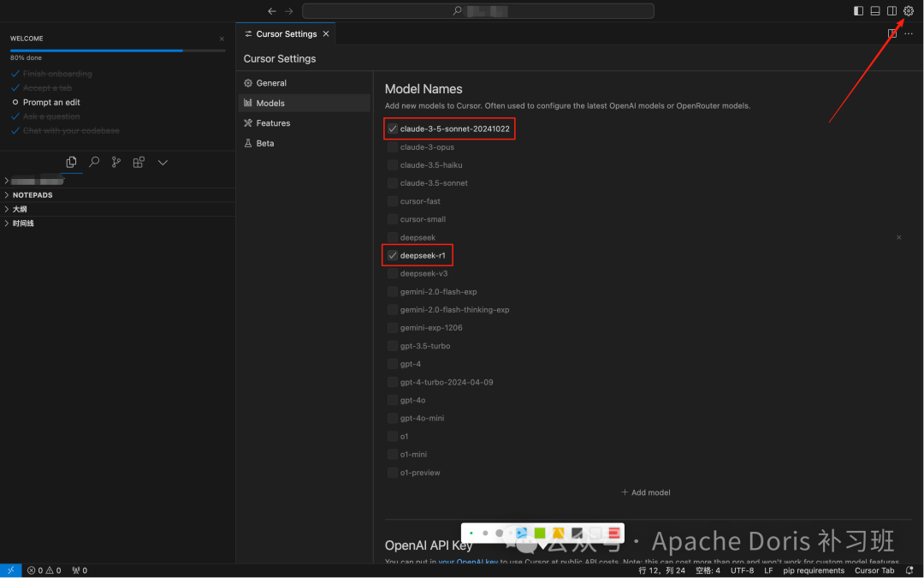Select the 'pip requirements' language mode
This screenshot has width=924, height=578.
pyautogui.click(x=814, y=570)
